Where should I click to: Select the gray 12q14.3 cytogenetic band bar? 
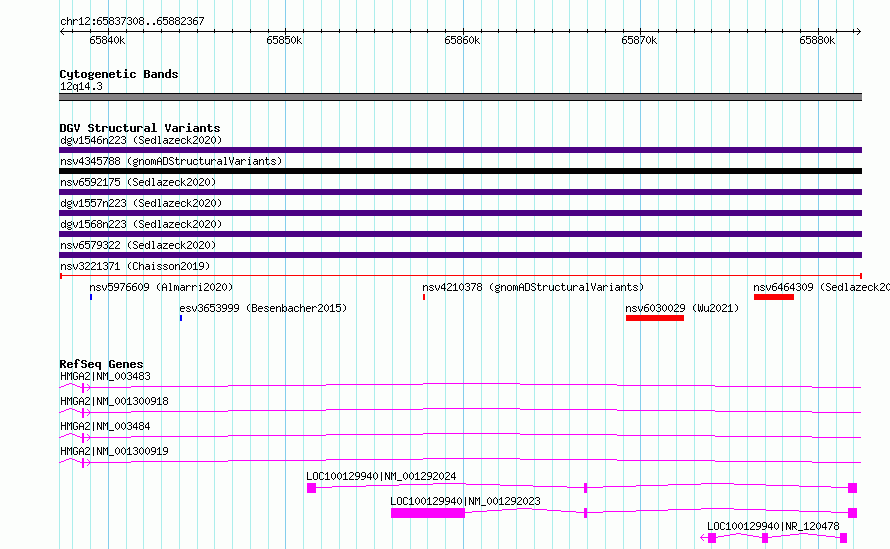coord(460,97)
